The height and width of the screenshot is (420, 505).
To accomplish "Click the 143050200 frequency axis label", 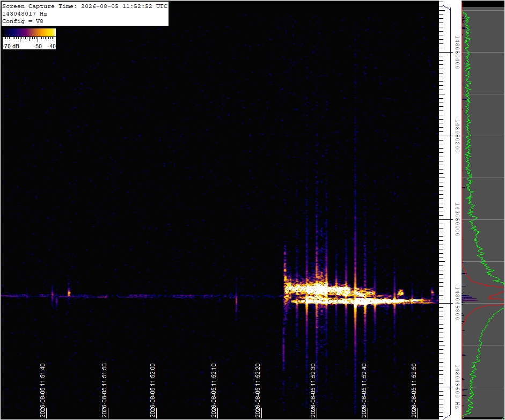I will [456, 136].
